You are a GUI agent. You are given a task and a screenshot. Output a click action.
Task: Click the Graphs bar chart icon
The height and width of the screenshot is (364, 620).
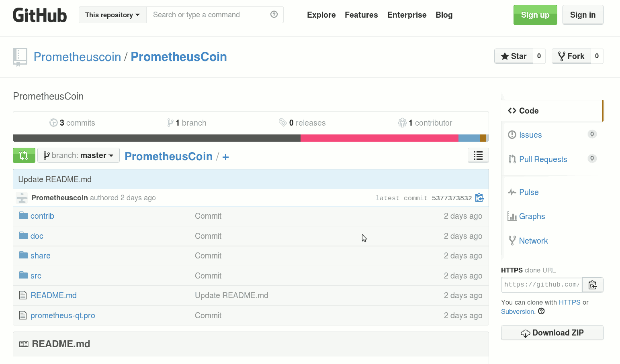point(512,216)
